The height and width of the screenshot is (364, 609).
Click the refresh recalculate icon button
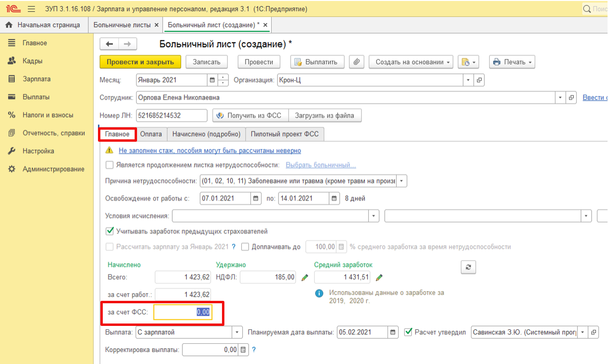(x=468, y=267)
